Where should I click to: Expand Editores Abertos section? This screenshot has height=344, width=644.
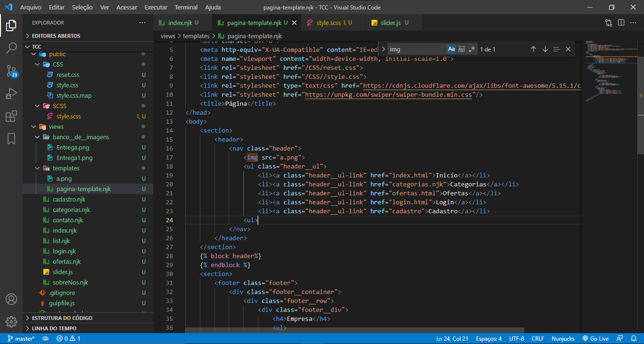pos(88,36)
